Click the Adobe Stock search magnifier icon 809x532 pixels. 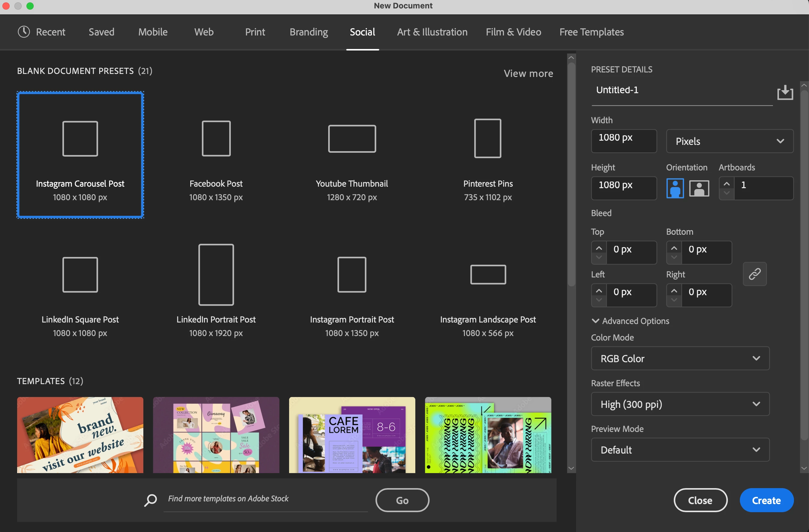click(x=150, y=500)
